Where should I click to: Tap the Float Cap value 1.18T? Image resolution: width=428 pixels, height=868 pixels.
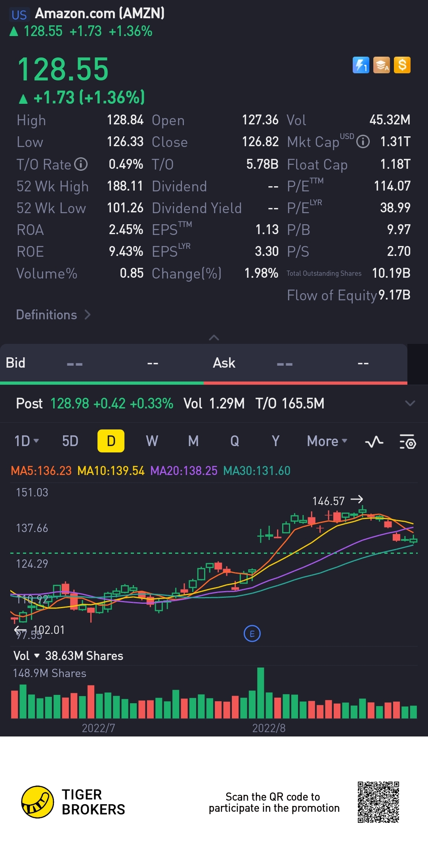396,164
